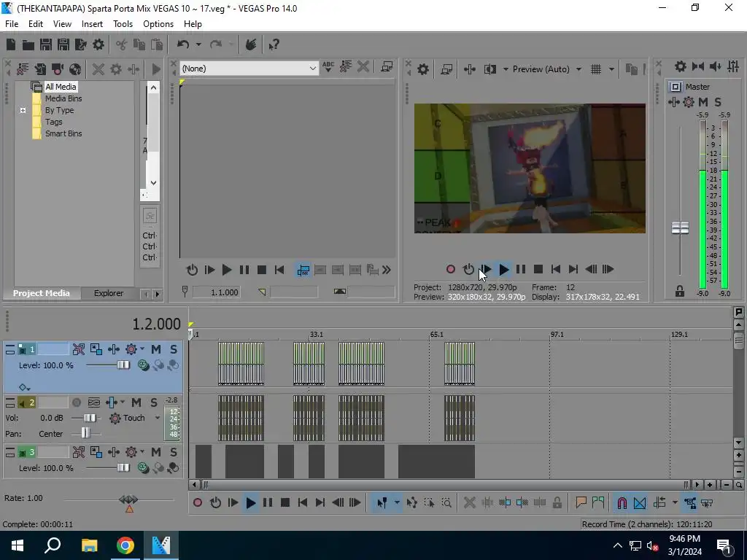Open Project Properties gear in main toolbar
The image size is (747, 560).
[x=98, y=44]
